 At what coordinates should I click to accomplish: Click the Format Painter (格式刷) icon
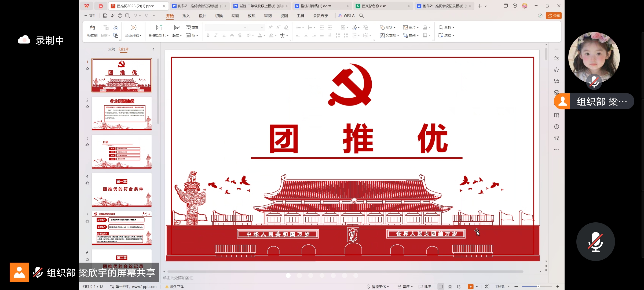coord(92,28)
